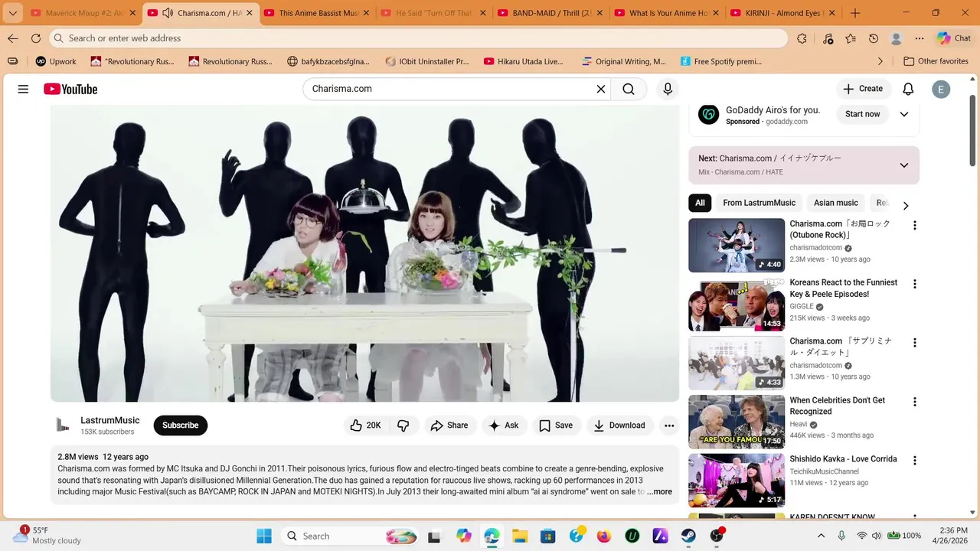This screenshot has width=980, height=551.
Task: Open Other favorites folder
Action: 936,61
